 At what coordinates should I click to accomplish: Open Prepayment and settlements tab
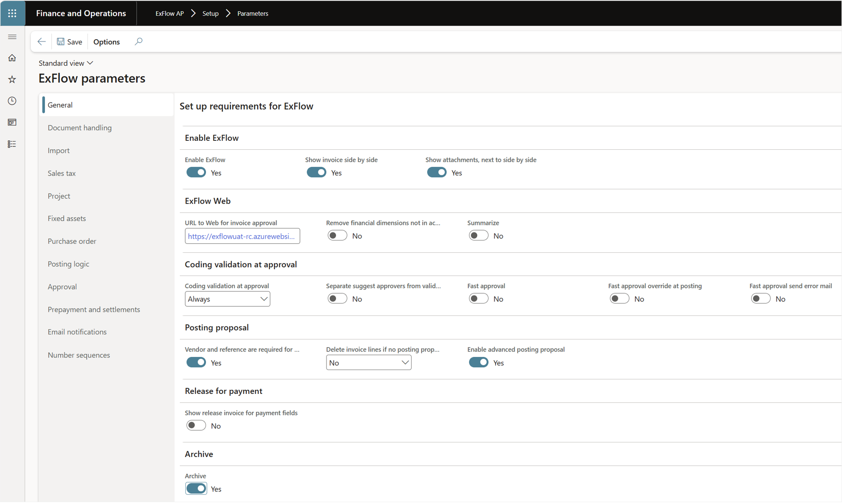[x=107, y=309]
